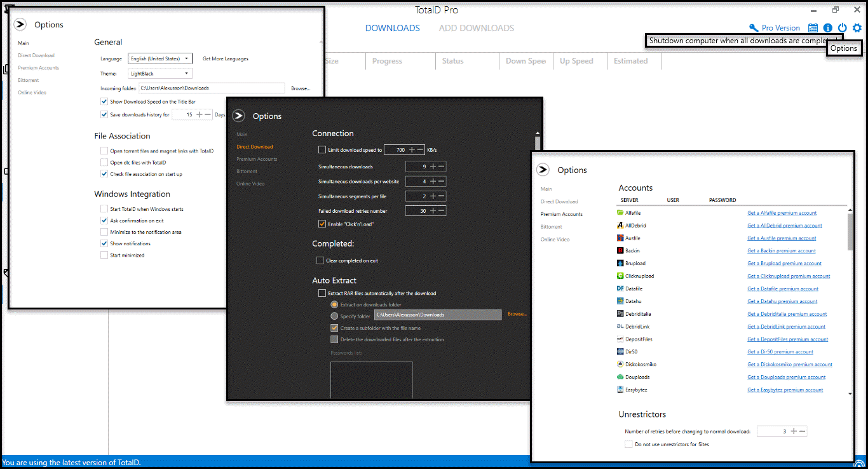Enable Limit download speed checkbox

pyautogui.click(x=322, y=150)
